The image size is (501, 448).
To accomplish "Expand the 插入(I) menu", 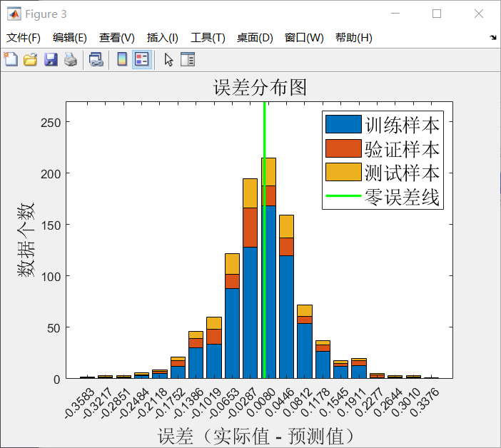I will [x=162, y=38].
